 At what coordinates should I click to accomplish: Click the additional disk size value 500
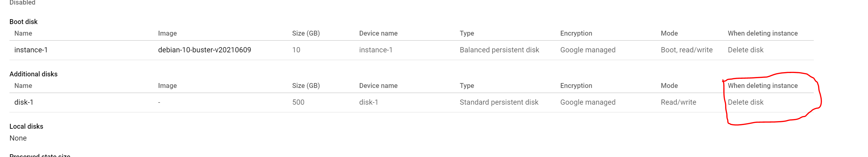298,102
